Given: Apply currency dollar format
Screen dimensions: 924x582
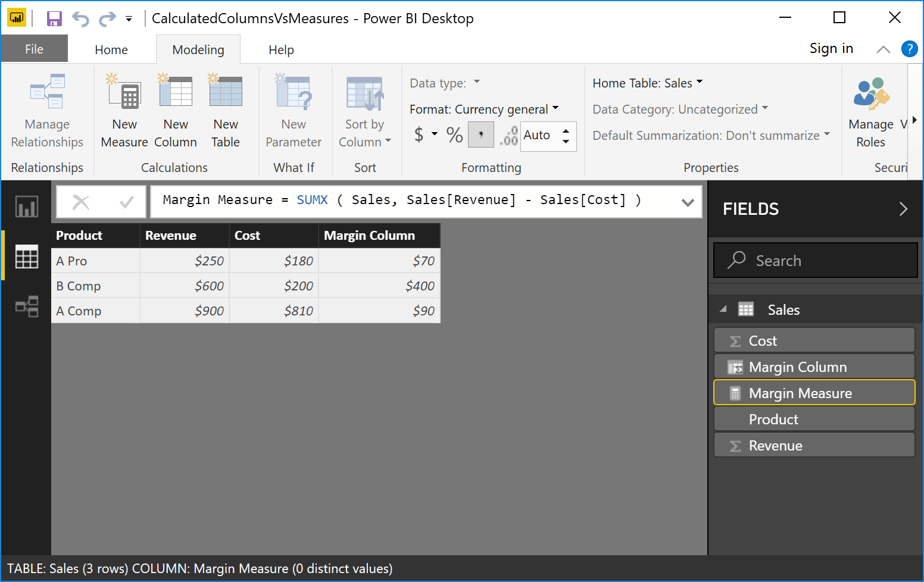Looking at the screenshot, I should 419,135.
